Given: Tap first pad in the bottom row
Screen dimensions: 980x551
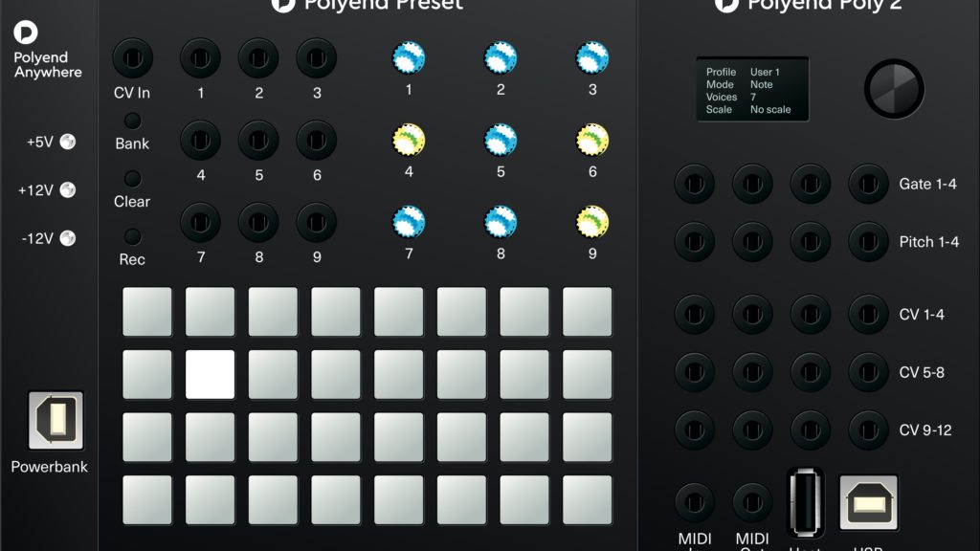Looking at the screenshot, I should coord(146,499).
